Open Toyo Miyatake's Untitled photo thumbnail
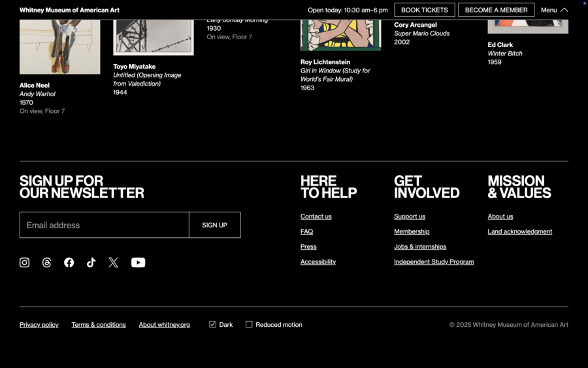Image resolution: width=588 pixels, height=368 pixels. coord(154,37)
